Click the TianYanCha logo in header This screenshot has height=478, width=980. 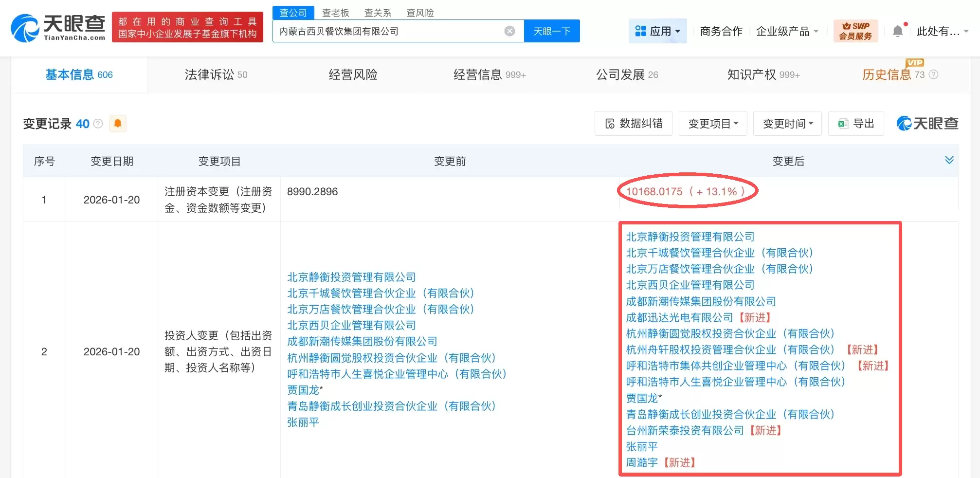(x=58, y=28)
